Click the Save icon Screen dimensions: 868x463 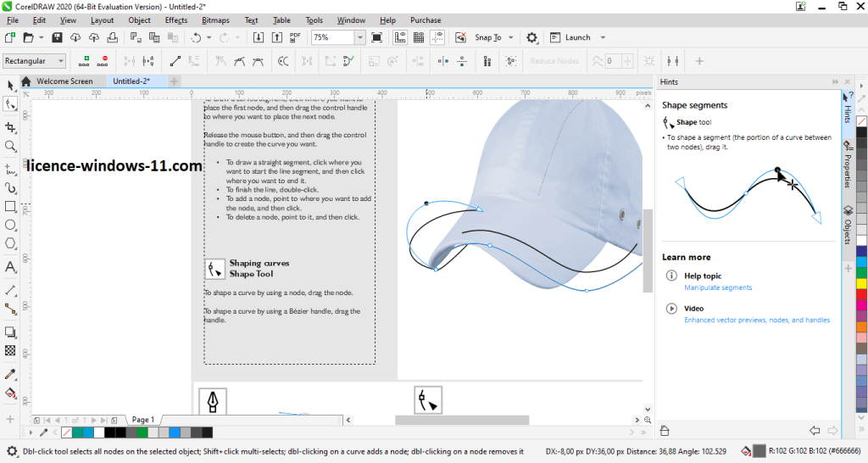tap(57, 37)
